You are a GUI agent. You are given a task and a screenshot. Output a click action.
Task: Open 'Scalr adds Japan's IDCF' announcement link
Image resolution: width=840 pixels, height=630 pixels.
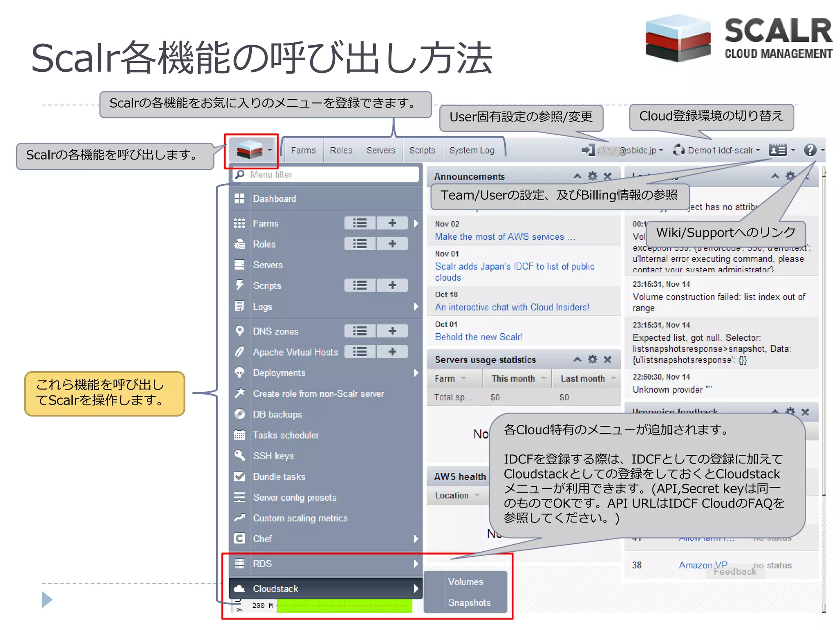click(514, 272)
